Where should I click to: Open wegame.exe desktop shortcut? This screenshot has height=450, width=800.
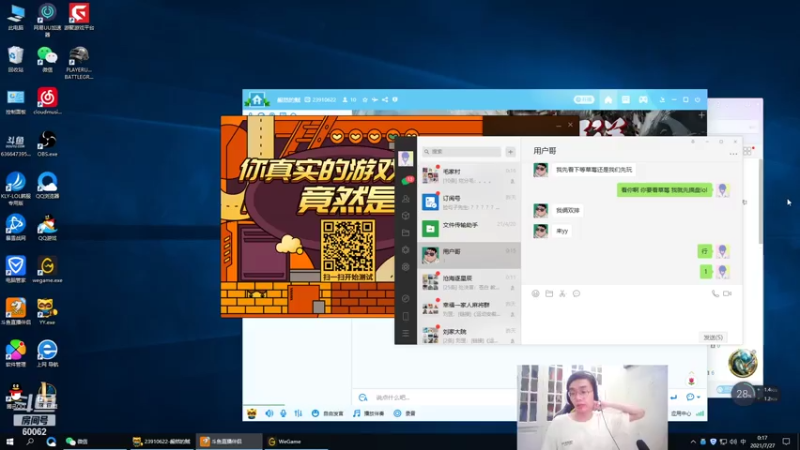[x=47, y=270]
